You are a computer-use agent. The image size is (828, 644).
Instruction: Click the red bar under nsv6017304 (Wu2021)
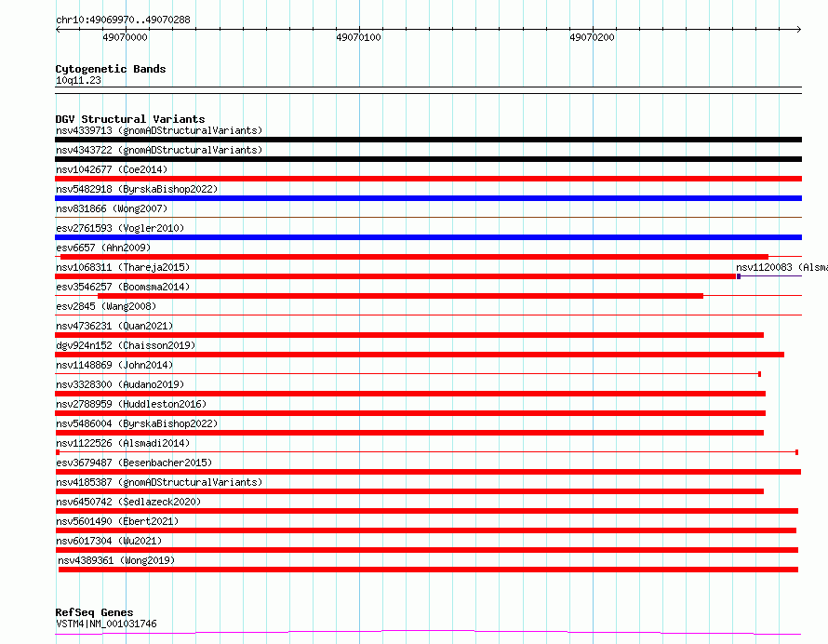[x=427, y=551]
